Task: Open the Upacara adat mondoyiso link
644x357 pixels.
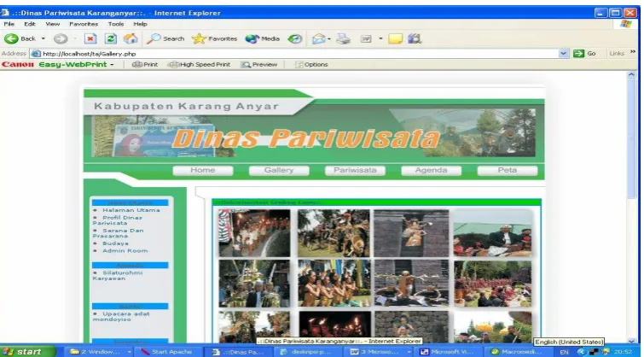Action: (x=121, y=317)
